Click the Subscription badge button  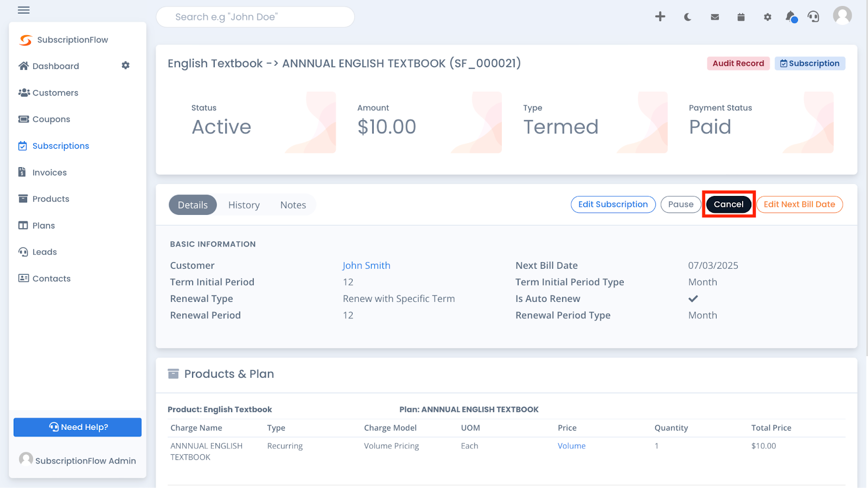[x=809, y=64]
